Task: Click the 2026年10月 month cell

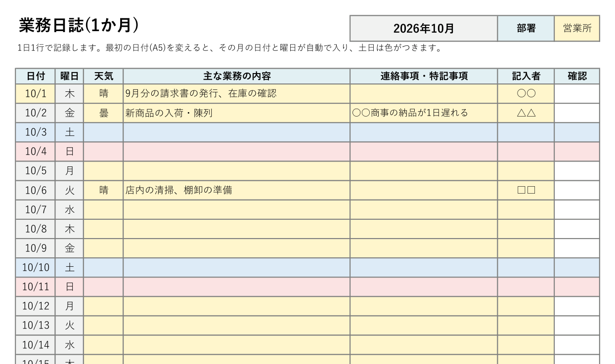Action: pyautogui.click(x=424, y=28)
